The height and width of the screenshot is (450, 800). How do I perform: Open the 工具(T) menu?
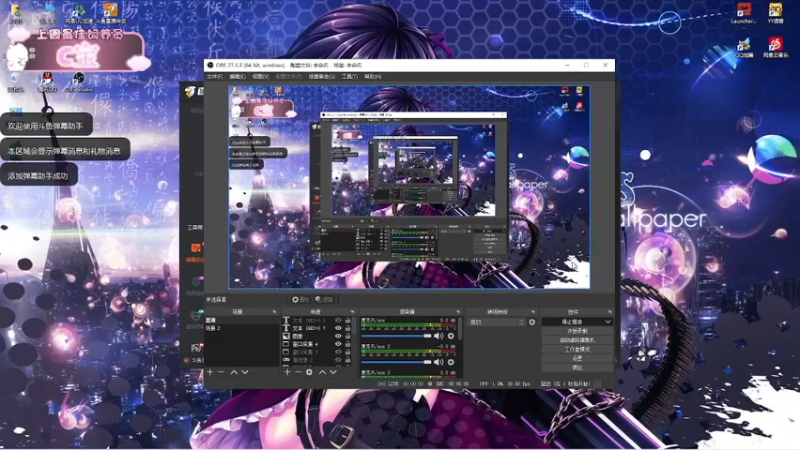(x=349, y=77)
